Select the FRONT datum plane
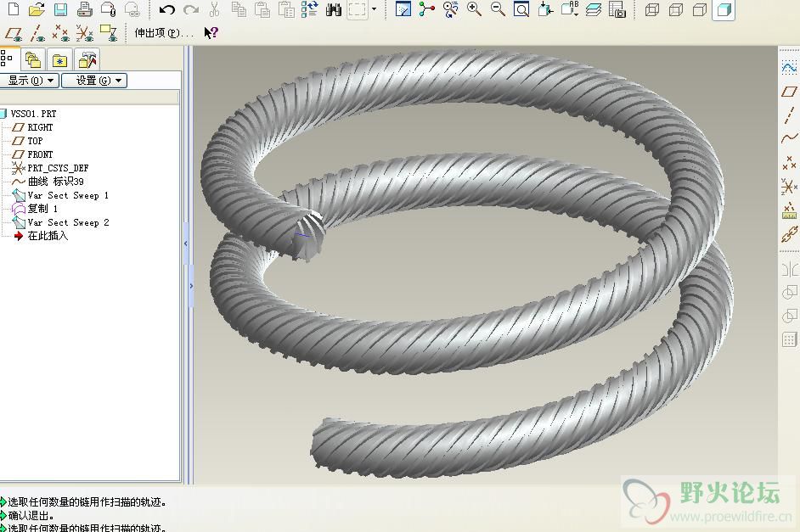This screenshot has height=532, width=800. 40,154
